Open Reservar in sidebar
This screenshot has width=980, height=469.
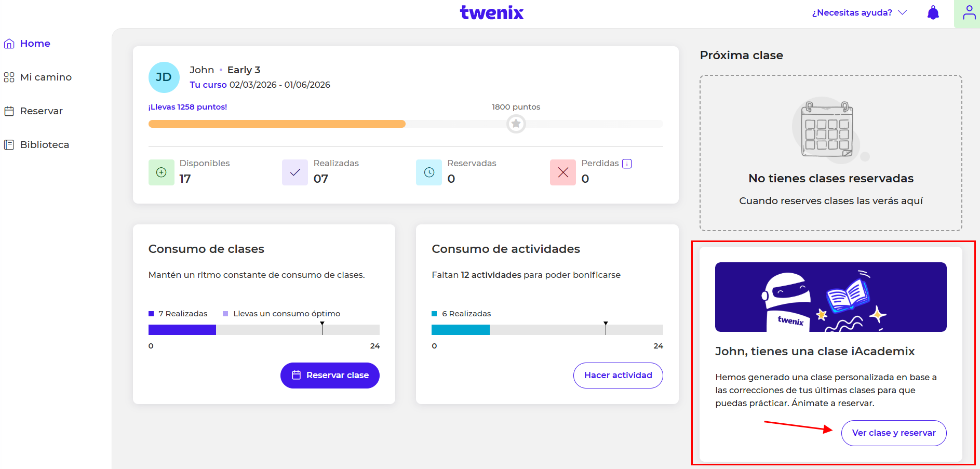[41, 111]
